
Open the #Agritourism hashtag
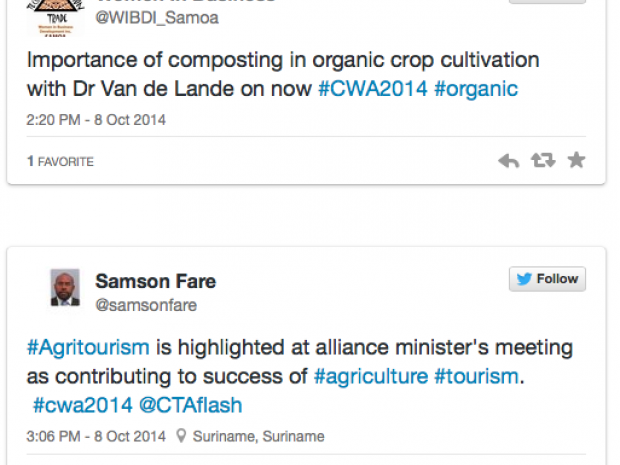[88, 347]
